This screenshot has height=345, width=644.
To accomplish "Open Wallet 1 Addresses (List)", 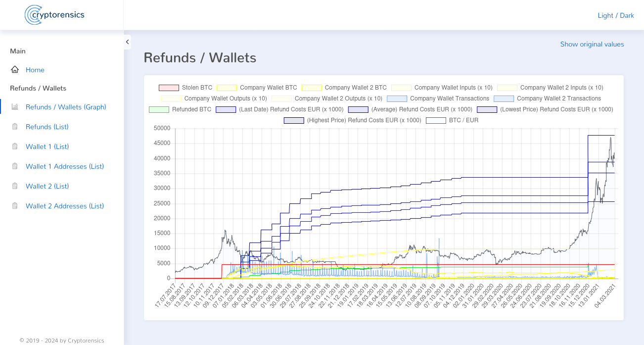I will click(x=65, y=166).
